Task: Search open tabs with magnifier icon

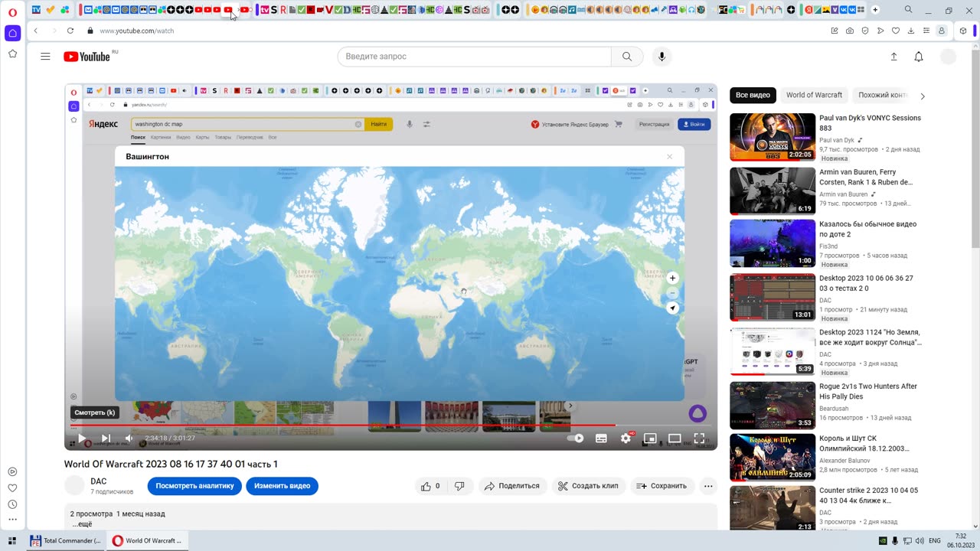Action: click(908, 10)
